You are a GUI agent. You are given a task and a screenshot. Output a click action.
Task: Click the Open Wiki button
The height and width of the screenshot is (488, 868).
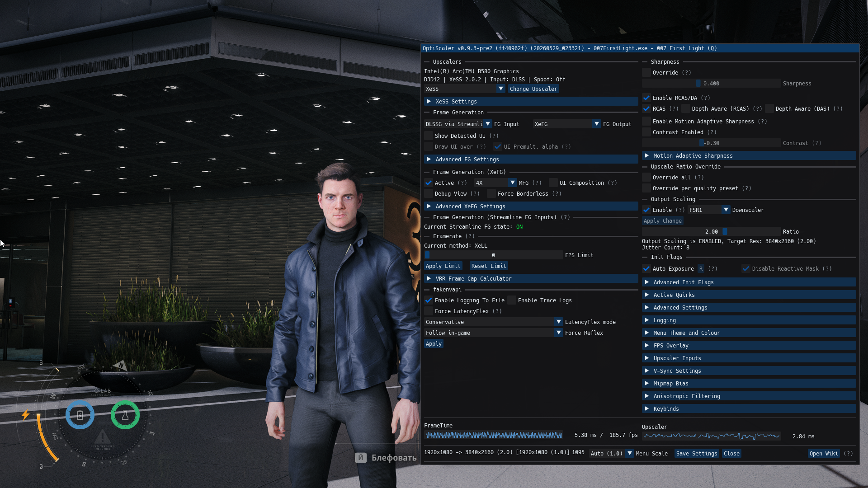point(824,454)
